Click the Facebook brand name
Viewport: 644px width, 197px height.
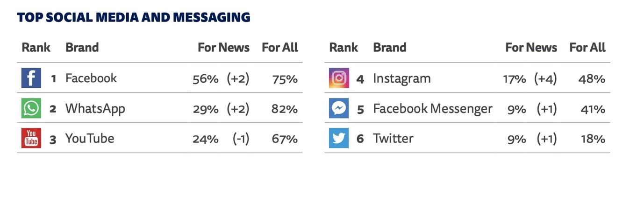(x=91, y=78)
